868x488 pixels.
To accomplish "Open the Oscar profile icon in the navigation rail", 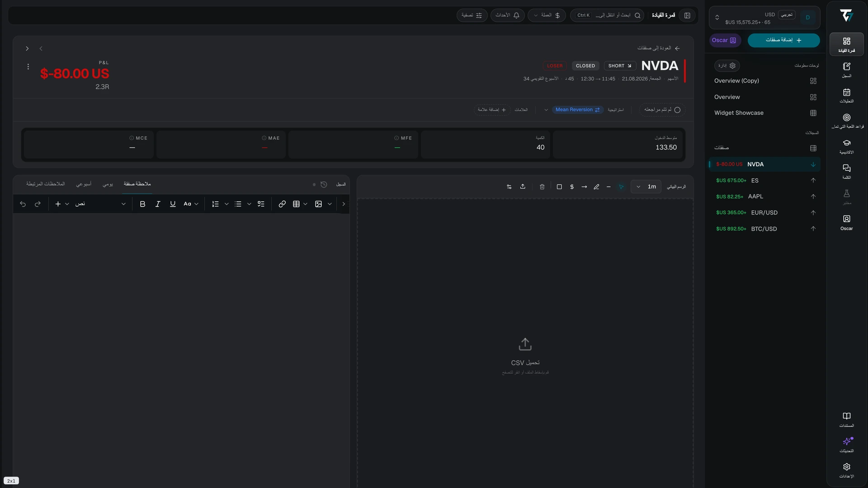I will (x=846, y=222).
